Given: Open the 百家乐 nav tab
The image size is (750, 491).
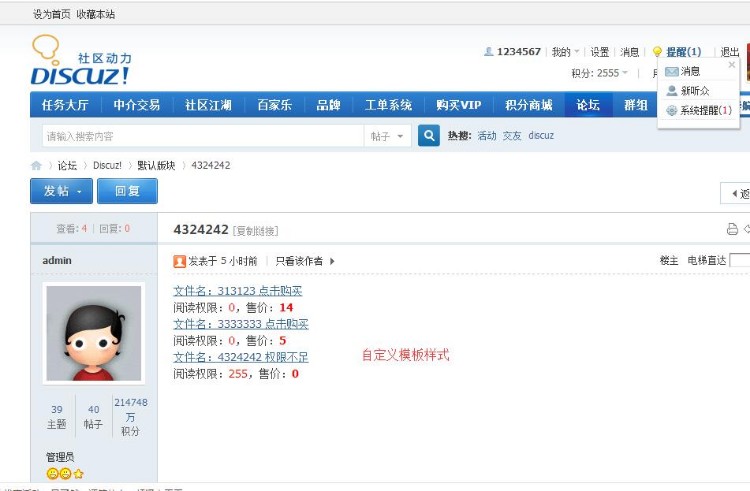Looking at the screenshot, I should click(275, 105).
